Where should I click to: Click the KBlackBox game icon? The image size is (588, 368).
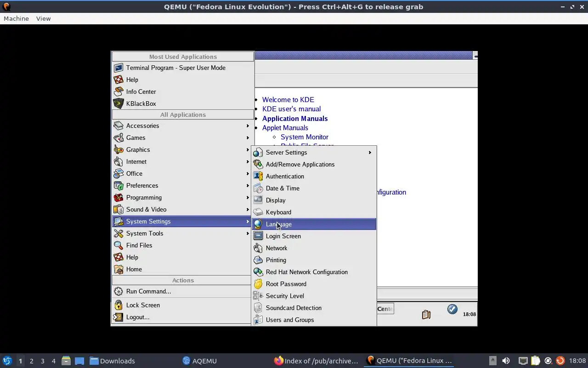119,103
